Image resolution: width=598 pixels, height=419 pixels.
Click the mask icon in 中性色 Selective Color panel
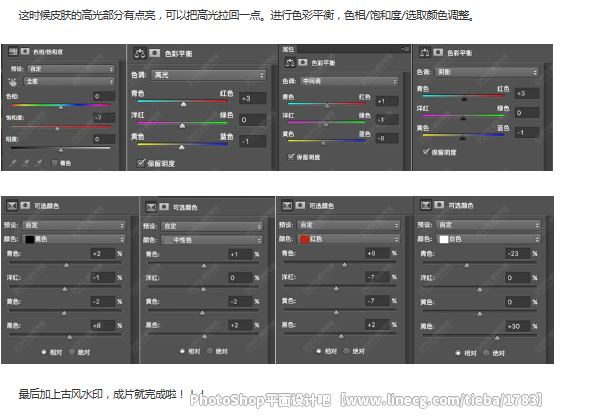[x=164, y=207]
